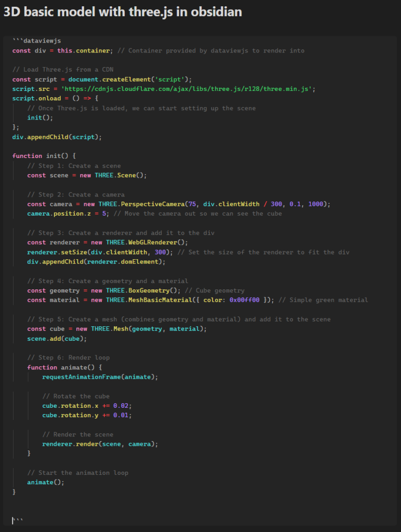The image size is (401, 532).
Task: Click the cdnjs cloudflare three.min.js URL string
Action: (x=186, y=89)
